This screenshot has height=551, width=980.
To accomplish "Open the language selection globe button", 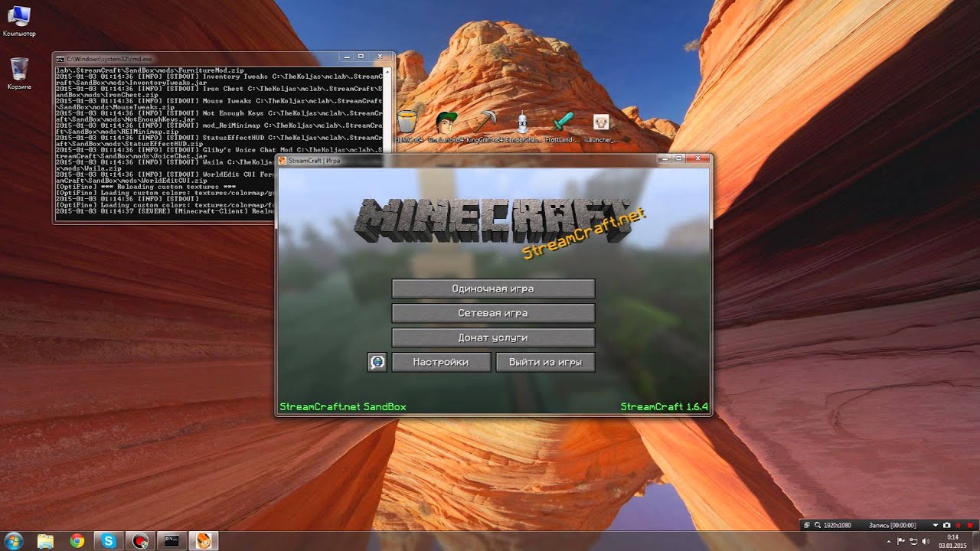I will pyautogui.click(x=377, y=362).
